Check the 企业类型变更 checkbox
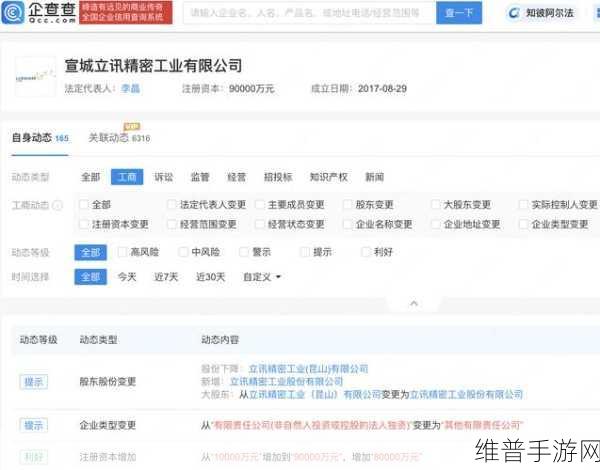Viewport: 600px width, 470px height. [523, 224]
